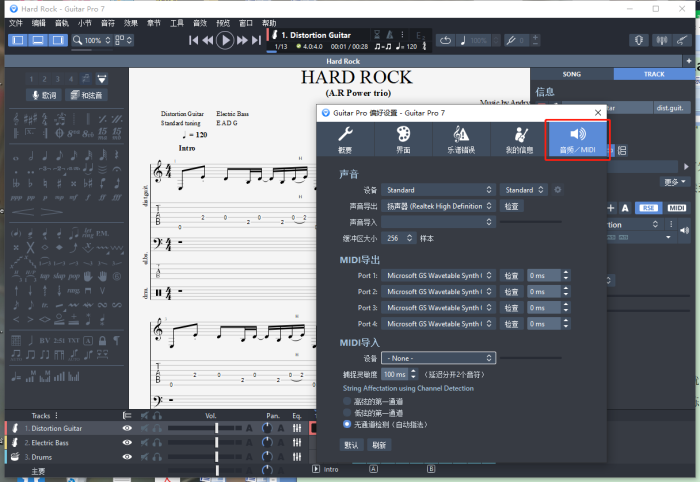Click the audio device settings gear icon
This screenshot has width=700, height=482.
(558, 190)
